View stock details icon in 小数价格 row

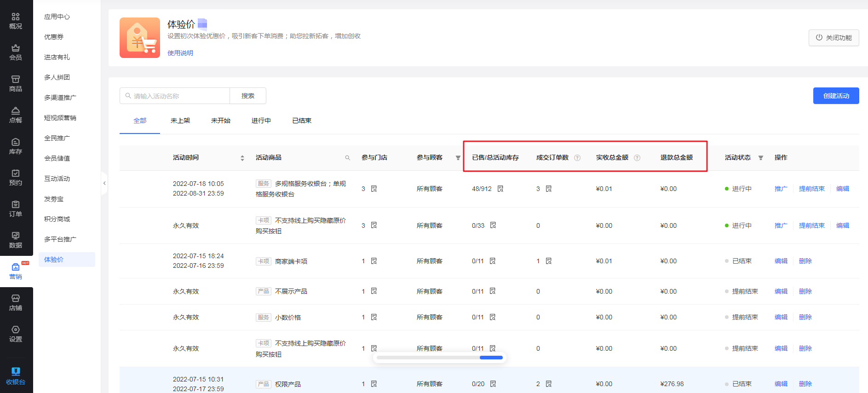pyautogui.click(x=493, y=317)
